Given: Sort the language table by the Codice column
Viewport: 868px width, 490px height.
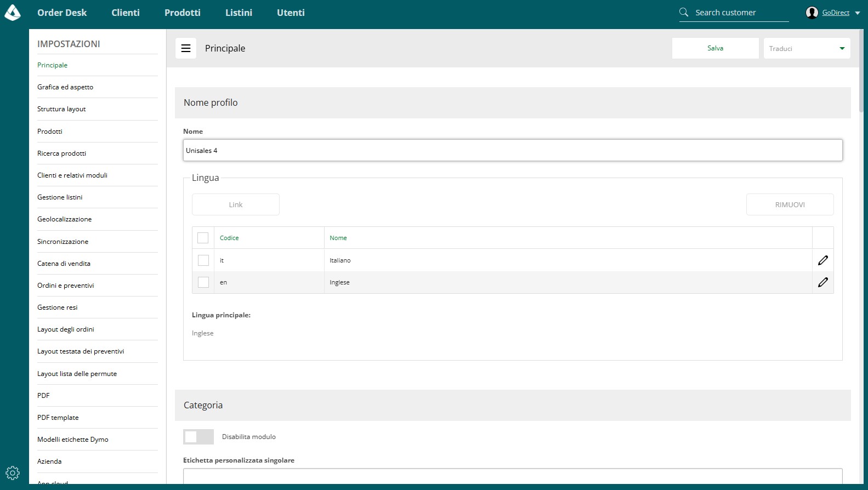Looking at the screenshot, I should click(229, 238).
